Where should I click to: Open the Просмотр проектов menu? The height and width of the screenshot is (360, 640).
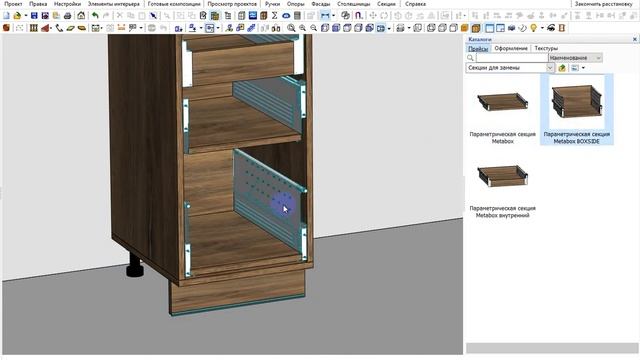(232, 4)
